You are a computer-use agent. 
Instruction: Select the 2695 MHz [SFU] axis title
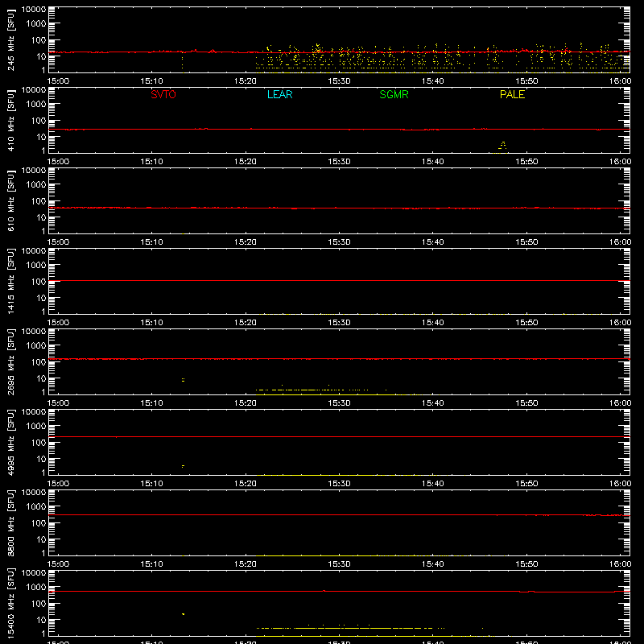pos(10,362)
